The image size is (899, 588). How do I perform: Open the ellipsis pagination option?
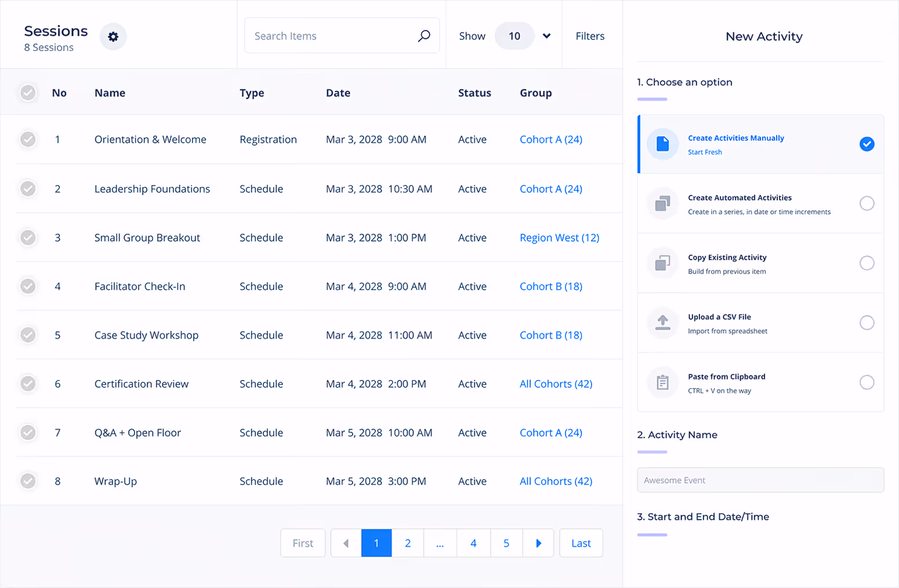point(440,543)
